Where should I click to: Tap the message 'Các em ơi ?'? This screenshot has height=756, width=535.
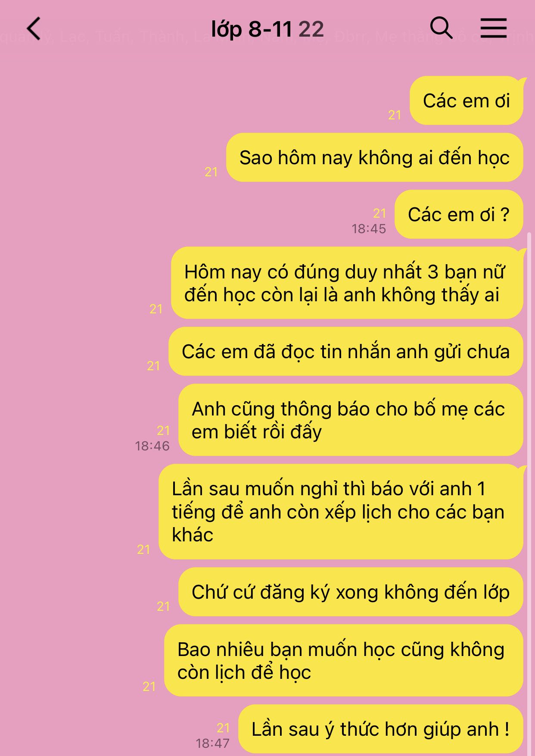click(459, 215)
